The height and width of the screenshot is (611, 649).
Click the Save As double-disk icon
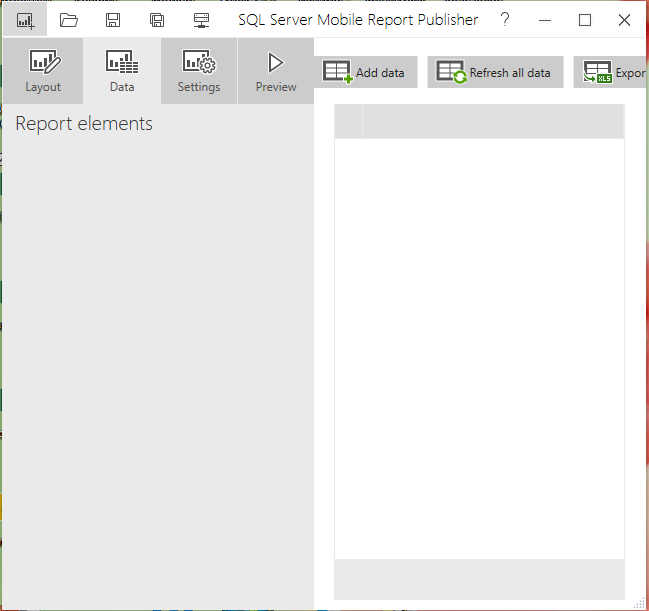(157, 20)
